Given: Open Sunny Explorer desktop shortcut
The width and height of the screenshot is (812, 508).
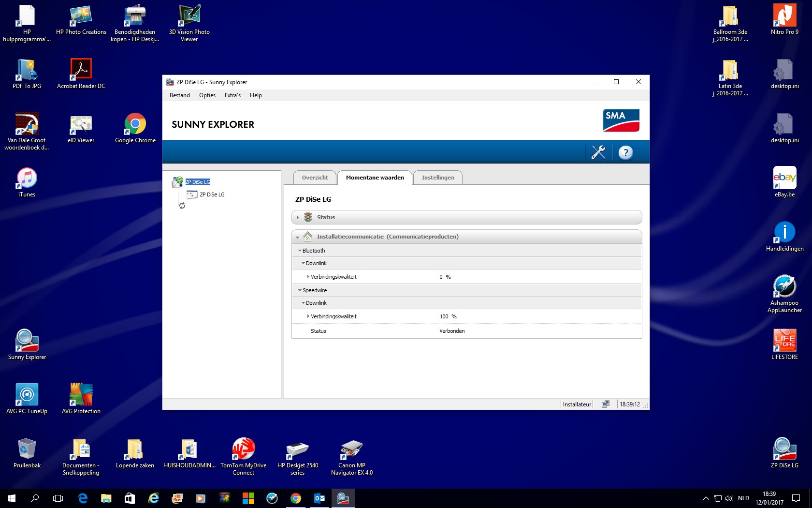Looking at the screenshot, I should (x=27, y=344).
